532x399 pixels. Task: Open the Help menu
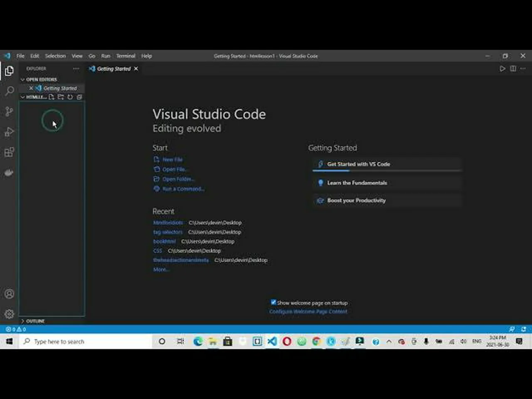click(147, 56)
